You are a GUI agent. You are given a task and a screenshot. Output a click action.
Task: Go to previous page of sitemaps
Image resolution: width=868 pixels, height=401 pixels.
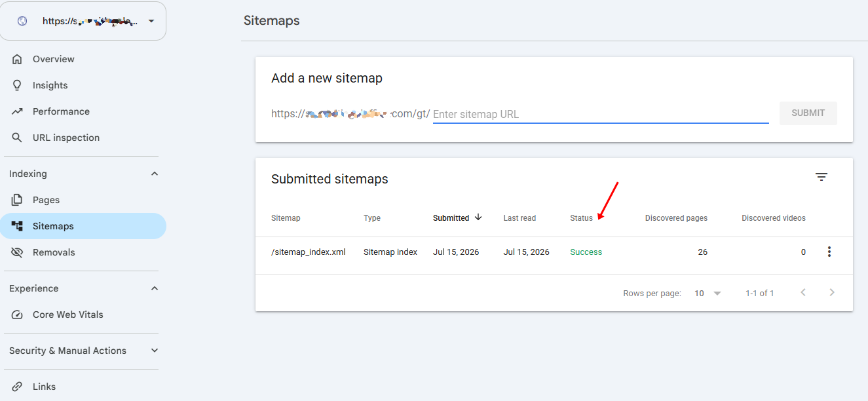pyautogui.click(x=803, y=292)
